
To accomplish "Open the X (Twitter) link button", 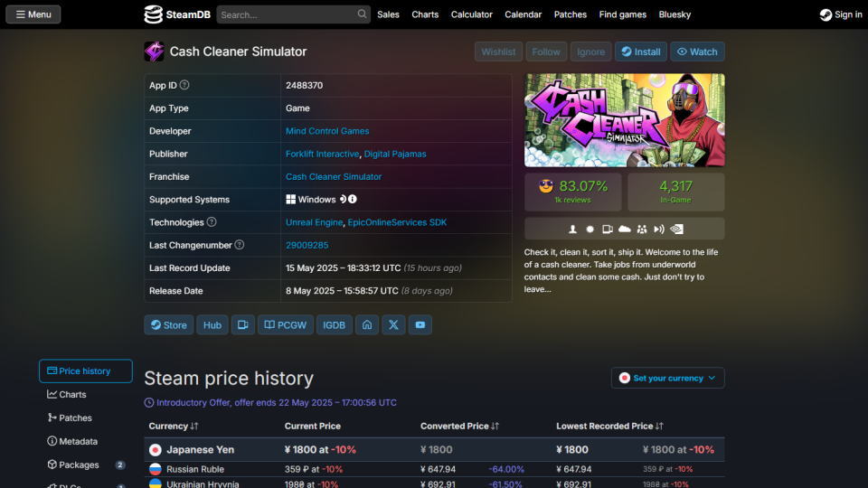I will 393,324.
